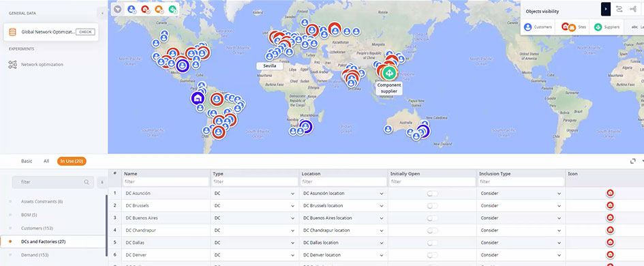The height and width of the screenshot is (266, 644).
Task: Click the grey filter icon on map toolbar
Action: pos(119,9)
